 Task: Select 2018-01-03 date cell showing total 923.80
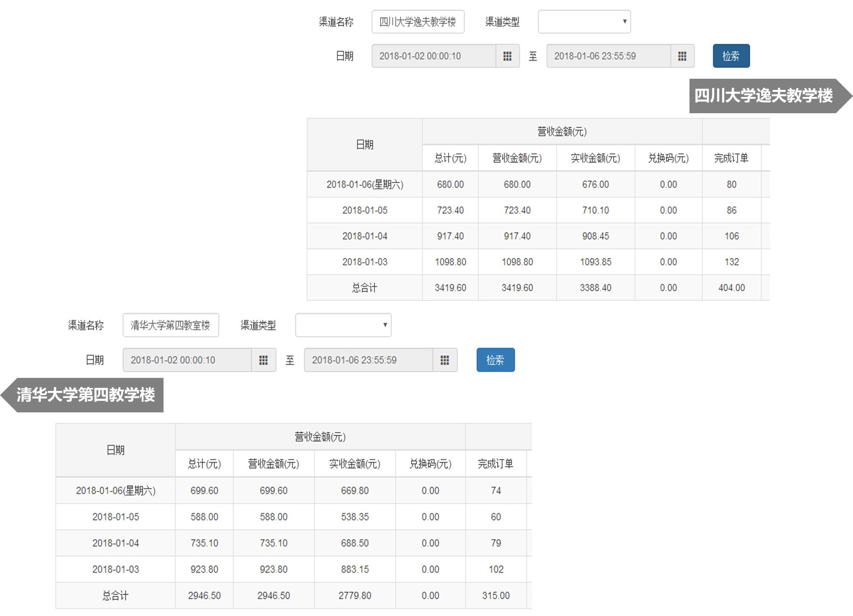[x=116, y=569]
